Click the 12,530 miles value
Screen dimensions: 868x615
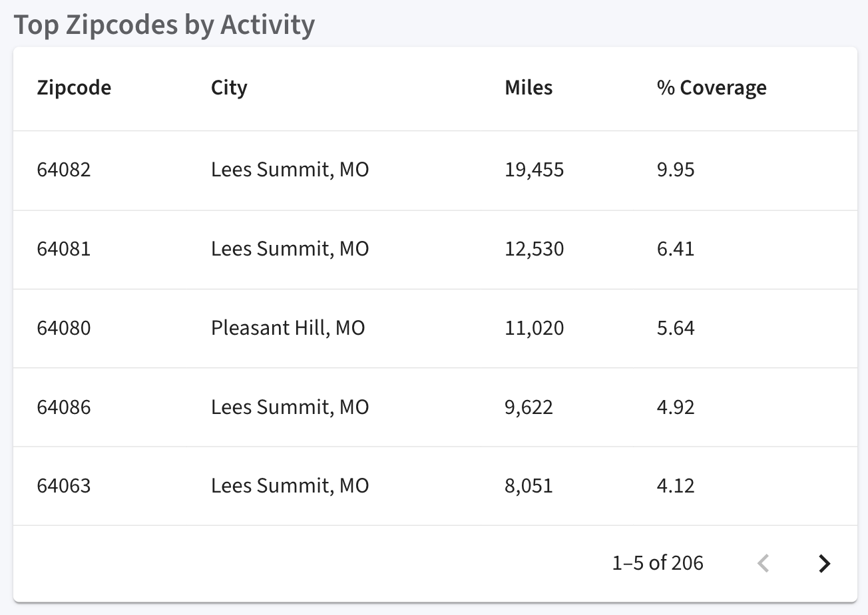[x=534, y=249]
